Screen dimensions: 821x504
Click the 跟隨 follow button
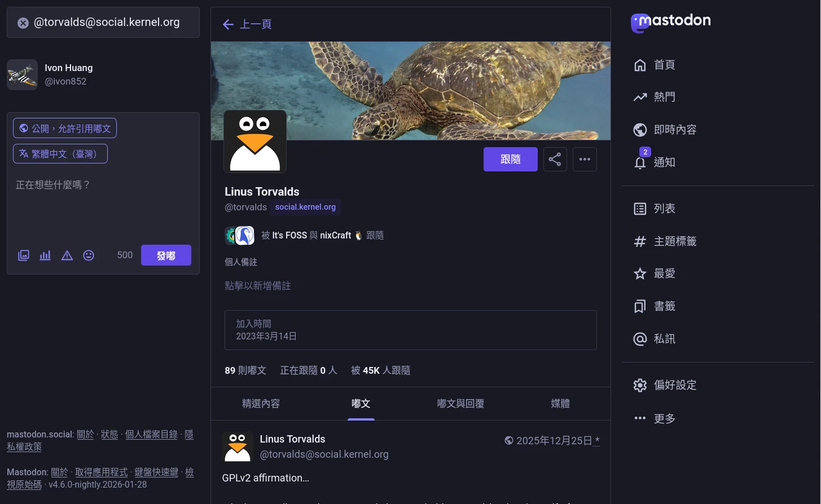coord(510,160)
